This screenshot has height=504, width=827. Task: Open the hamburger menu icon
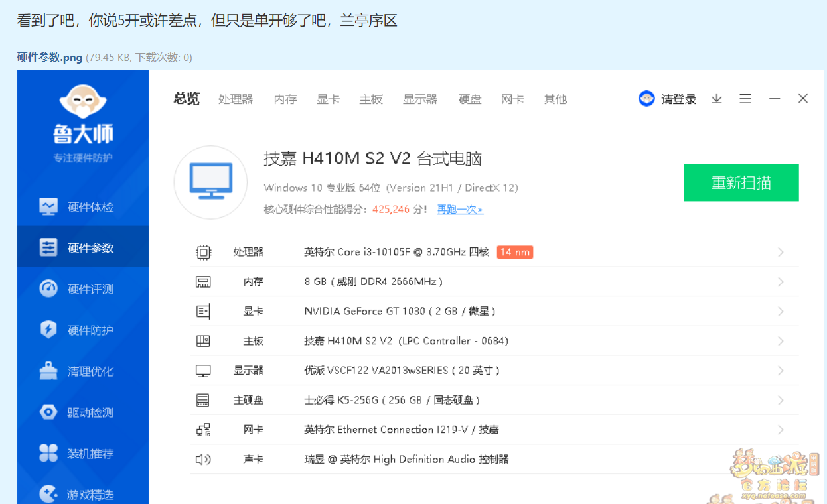point(745,99)
